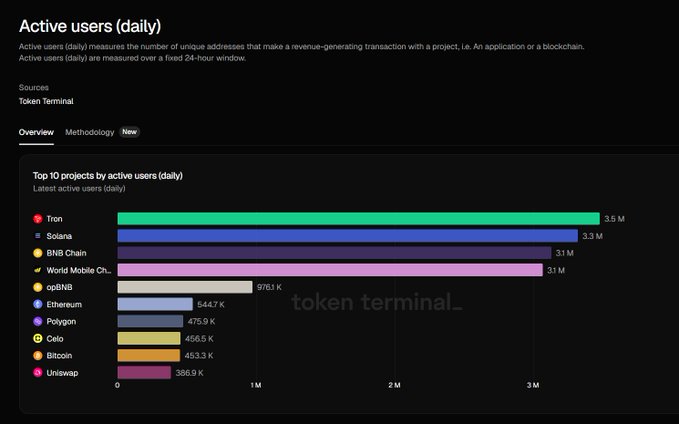The width and height of the screenshot is (679, 424).
Task: Select the dark purple BNB Chain bar
Action: pyautogui.click(x=334, y=253)
